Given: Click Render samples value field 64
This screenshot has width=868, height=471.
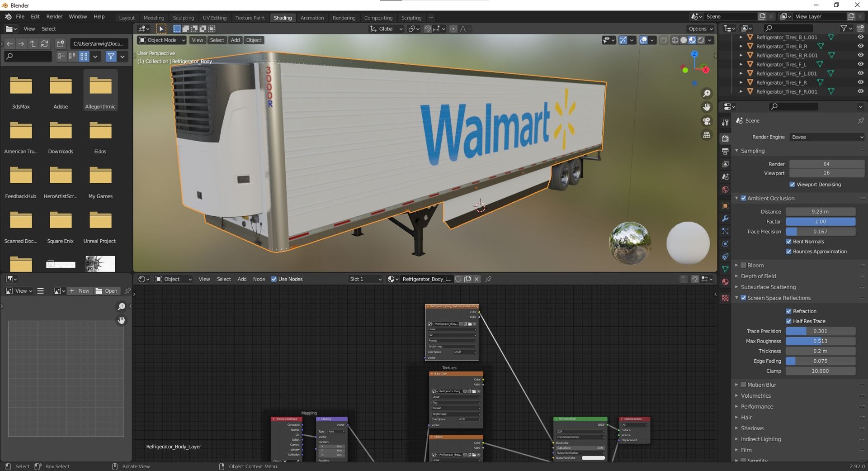Looking at the screenshot, I should point(827,164).
